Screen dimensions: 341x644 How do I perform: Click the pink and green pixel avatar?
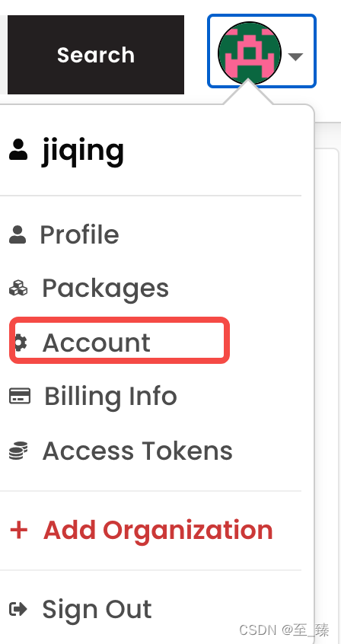(x=250, y=53)
